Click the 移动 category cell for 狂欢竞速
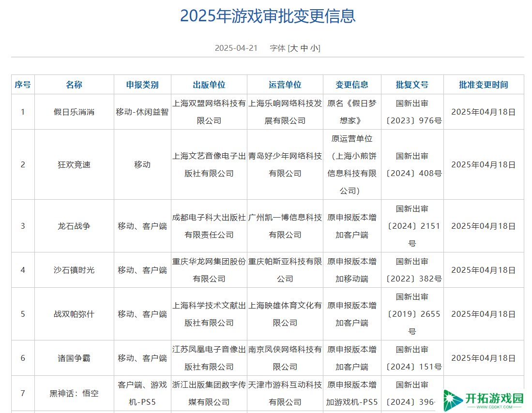The height and width of the screenshot is (413, 532). (x=142, y=164)
